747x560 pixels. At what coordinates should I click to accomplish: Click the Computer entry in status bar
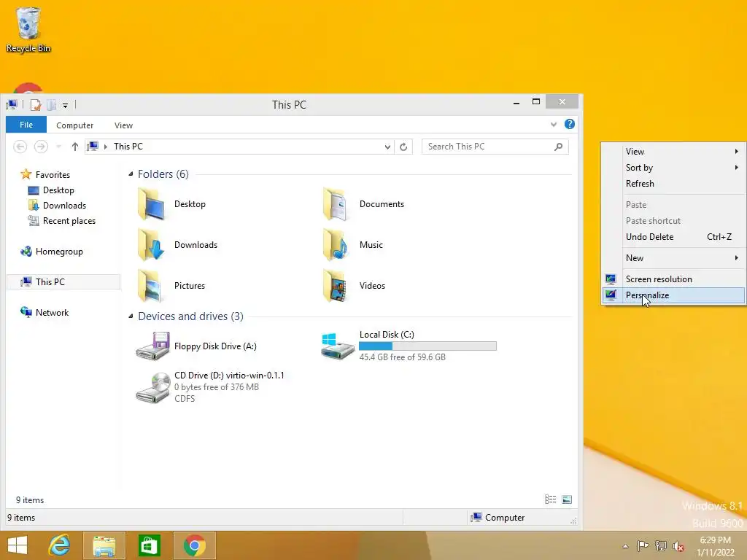498,518
